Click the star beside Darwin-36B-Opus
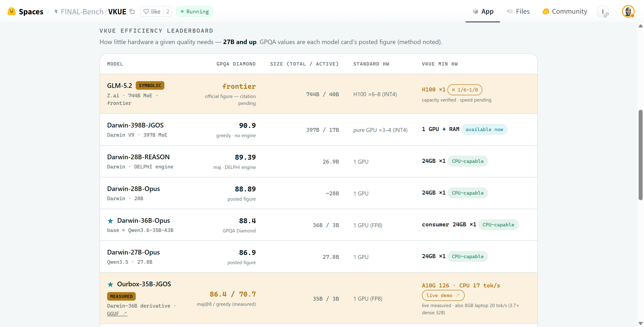Image resolution: width=644 pixels, height=327 pixels. tap(110, 221)
